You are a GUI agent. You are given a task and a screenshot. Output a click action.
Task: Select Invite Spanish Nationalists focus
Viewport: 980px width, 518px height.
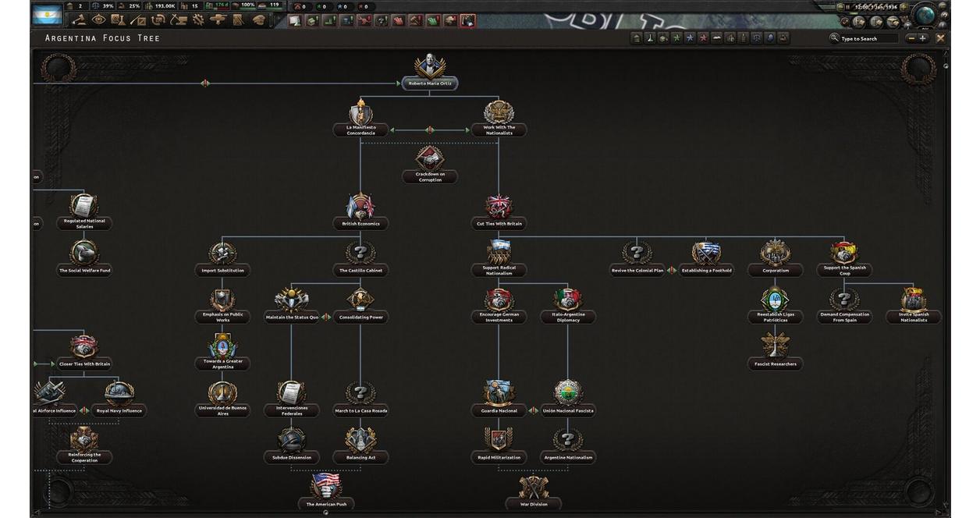pyautogui.click(x=914, y=306)
